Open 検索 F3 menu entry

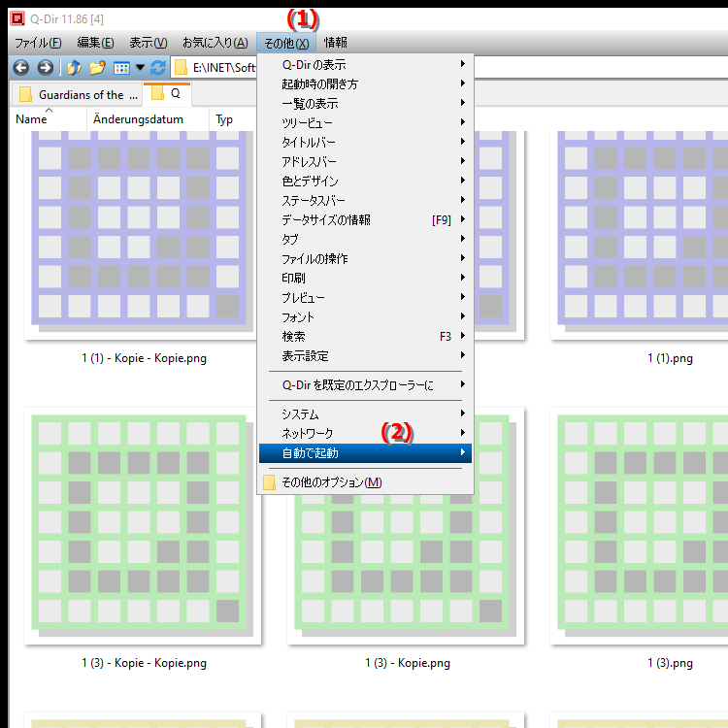point(365,337)
